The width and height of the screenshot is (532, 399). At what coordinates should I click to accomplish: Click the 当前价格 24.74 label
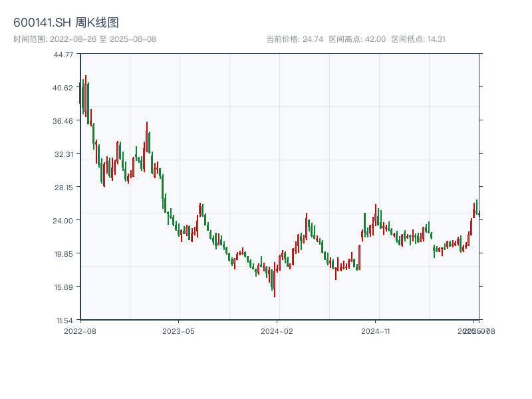point(294,39)
